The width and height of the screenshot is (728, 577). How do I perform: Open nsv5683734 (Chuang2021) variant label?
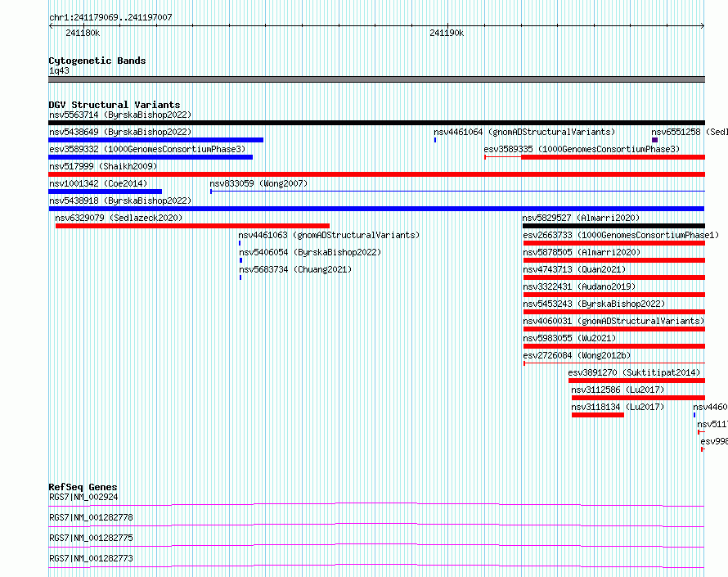coord(295,269)
